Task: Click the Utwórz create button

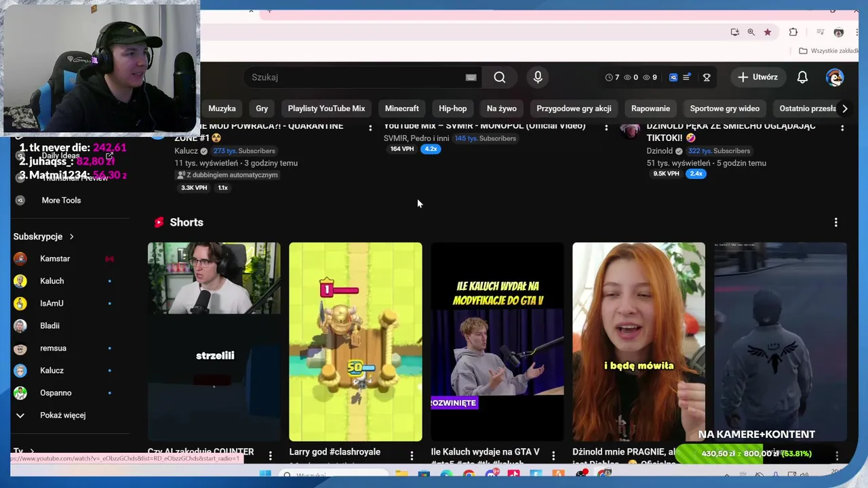Action: 757,77
